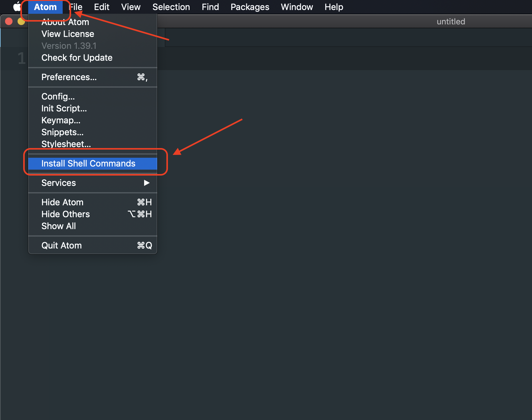The width and height of the screenshot is (532, 420).
Task: Click Show All in menu
Action: point(59,226)
